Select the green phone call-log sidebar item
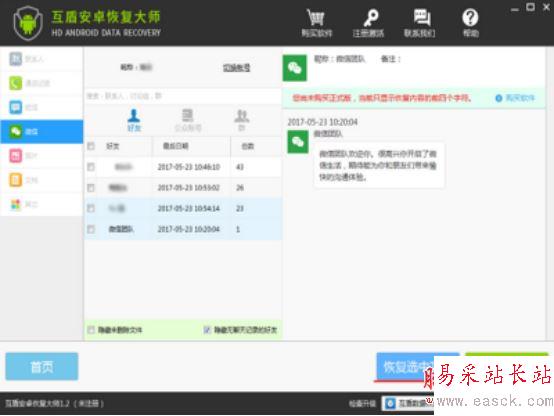 (x=42, y=83)
